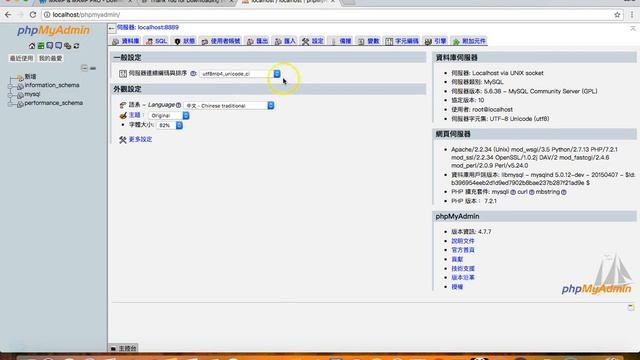Click the browser forward arrow
640x360 pixels.
click(20, 15)
